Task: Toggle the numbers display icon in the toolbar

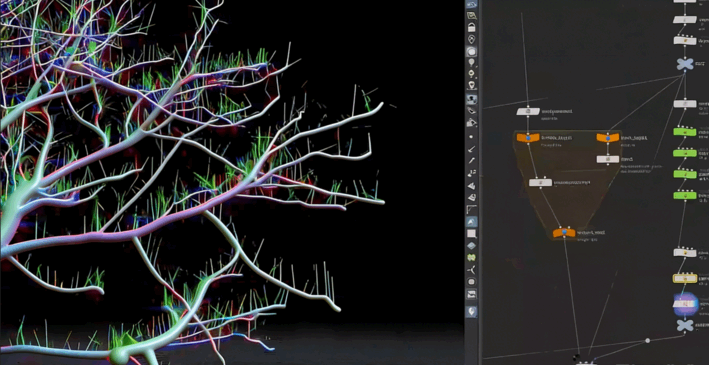Action: [x=472, y=173]
